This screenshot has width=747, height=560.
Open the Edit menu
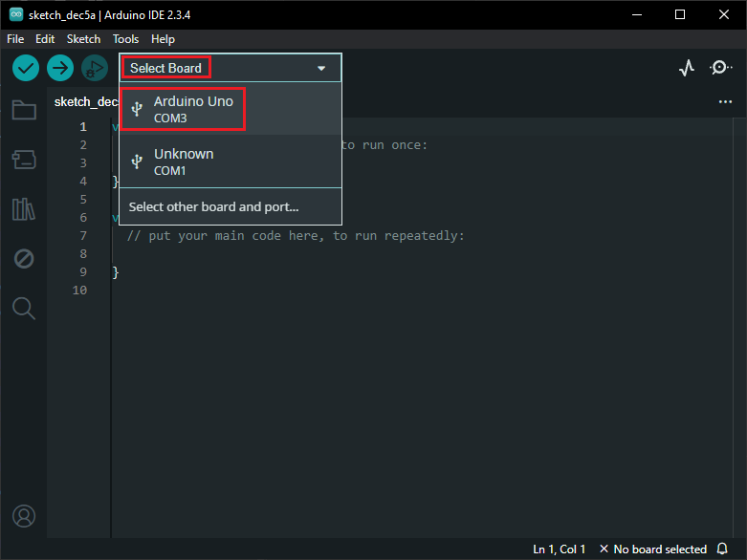(x=45, y=39)
